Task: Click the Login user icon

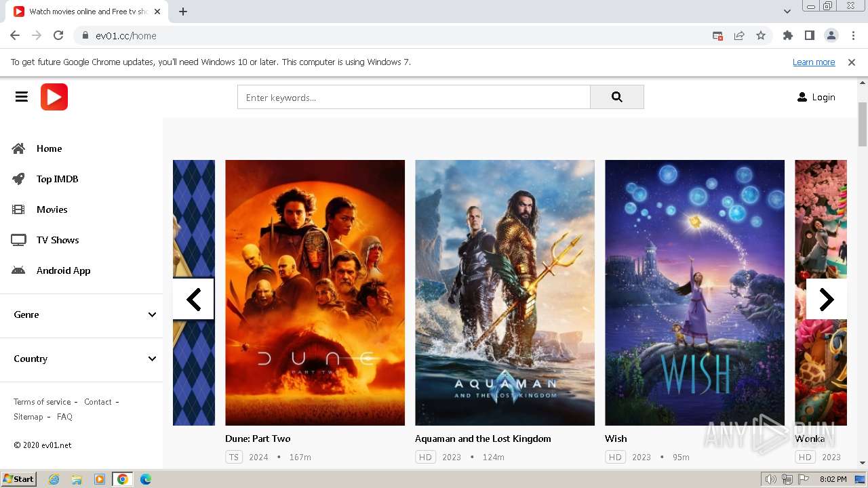Action: pyautogui.click(x=802, y=97)
